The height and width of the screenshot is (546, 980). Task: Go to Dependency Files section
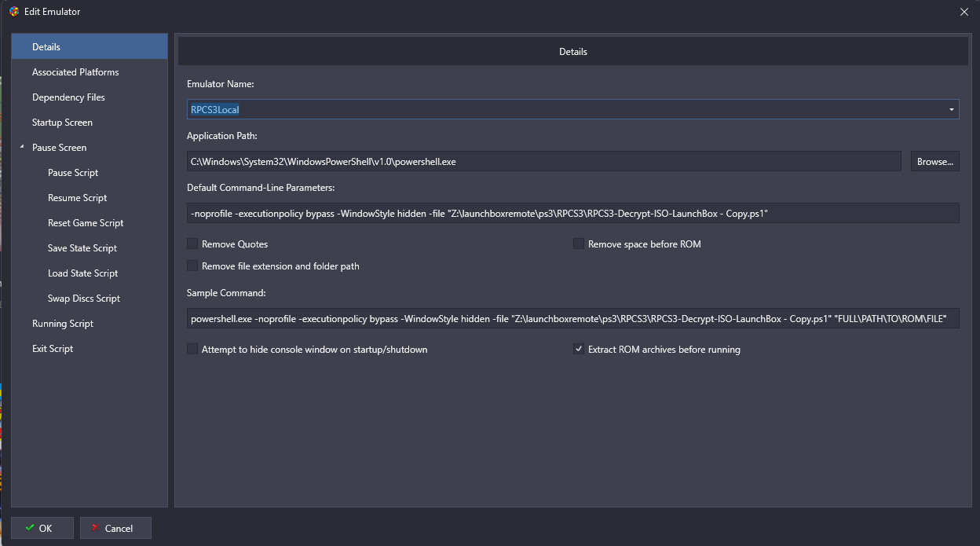pos(90,97)
